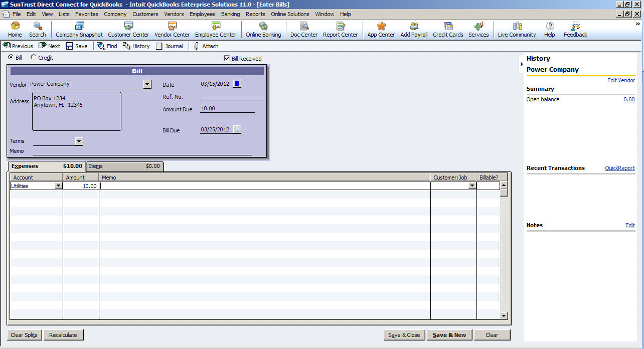Click the bill Memo field
Viewport: 644px width, 349px height.
click(142, 151)
